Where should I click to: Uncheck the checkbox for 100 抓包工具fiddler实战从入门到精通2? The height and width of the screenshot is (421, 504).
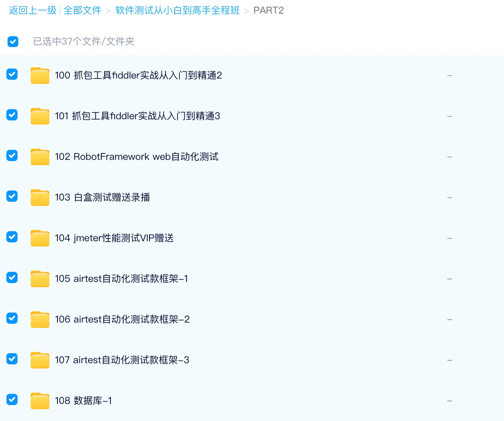pyautogui.click(x=12, y=74)
